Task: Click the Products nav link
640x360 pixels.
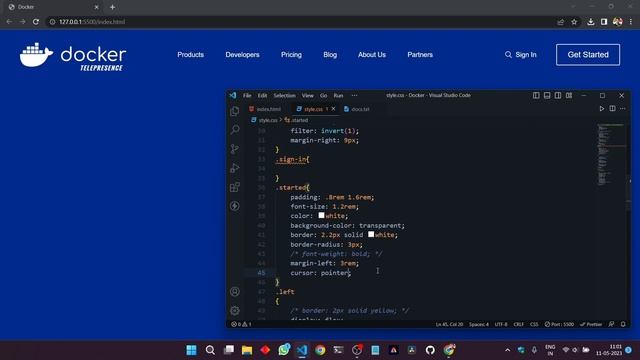Action: click(x=191, y=55)
